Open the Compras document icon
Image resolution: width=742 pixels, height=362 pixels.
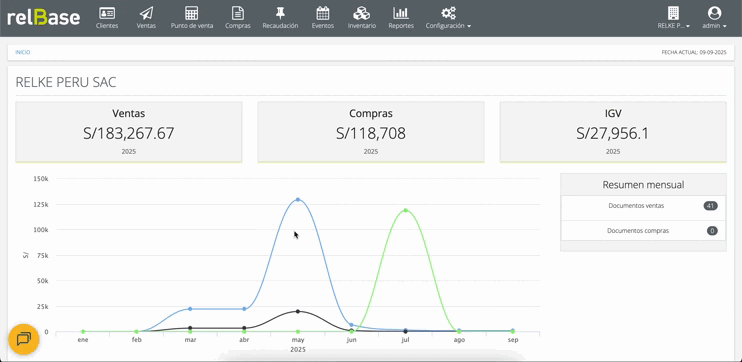(238, 13)
